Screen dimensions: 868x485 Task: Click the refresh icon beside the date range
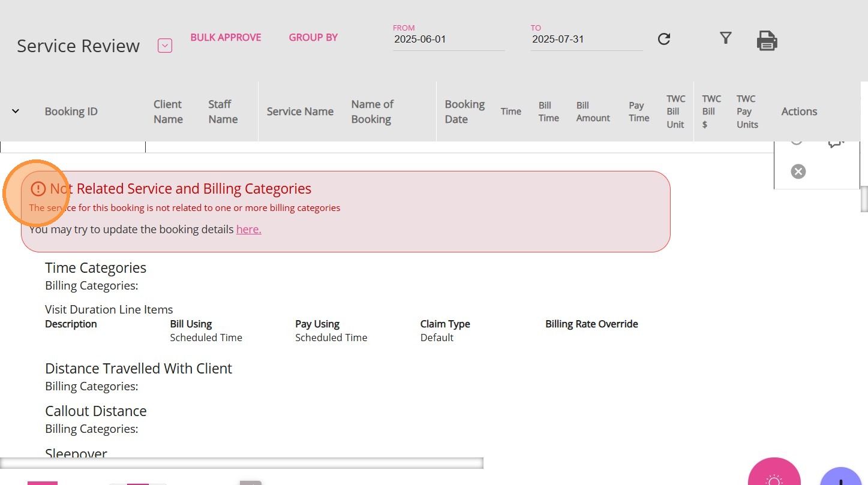pyautogui.click(x=663, y=39)
